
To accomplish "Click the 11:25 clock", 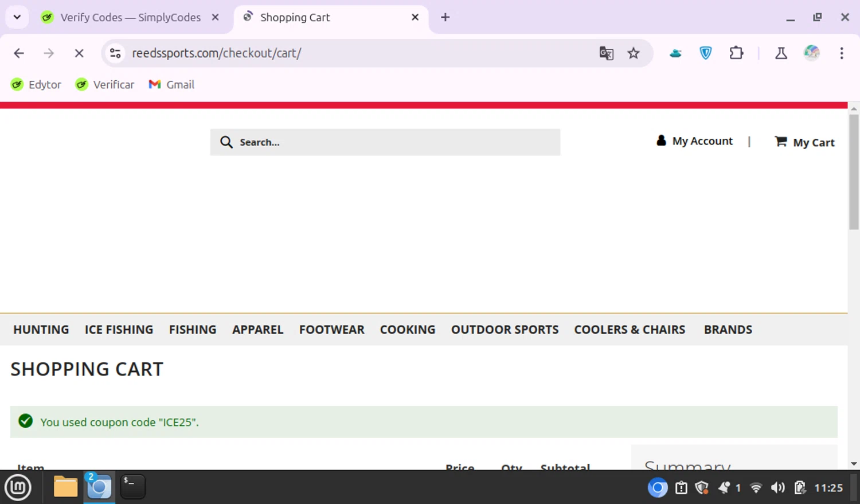I will 828,488.
